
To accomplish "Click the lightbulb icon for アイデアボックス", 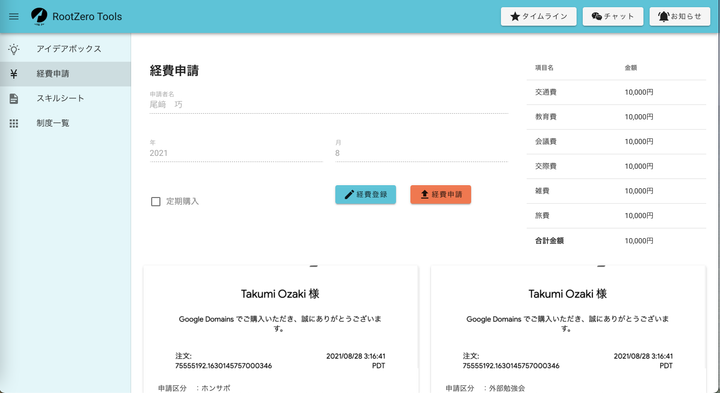I will point(14,49).
